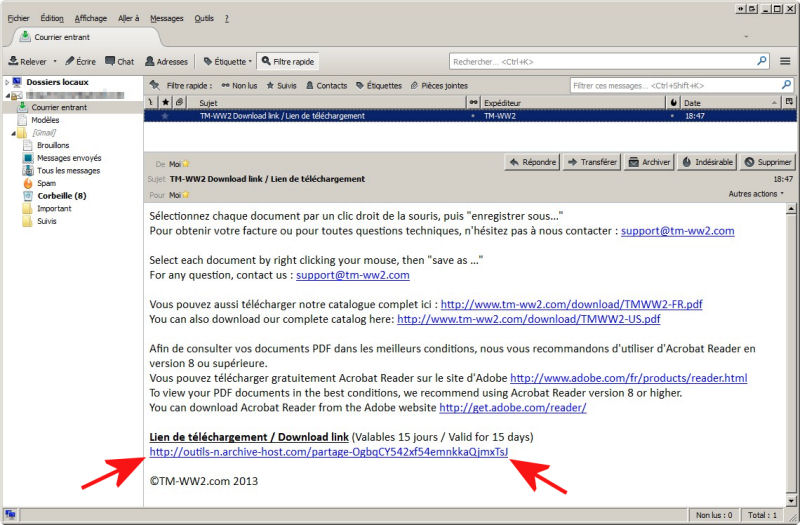Open the outils-n.archive-host.com download link
Image resolution: width=800 pixels, height=525 pixels.
pyautogui.click(x=329, y=452)
